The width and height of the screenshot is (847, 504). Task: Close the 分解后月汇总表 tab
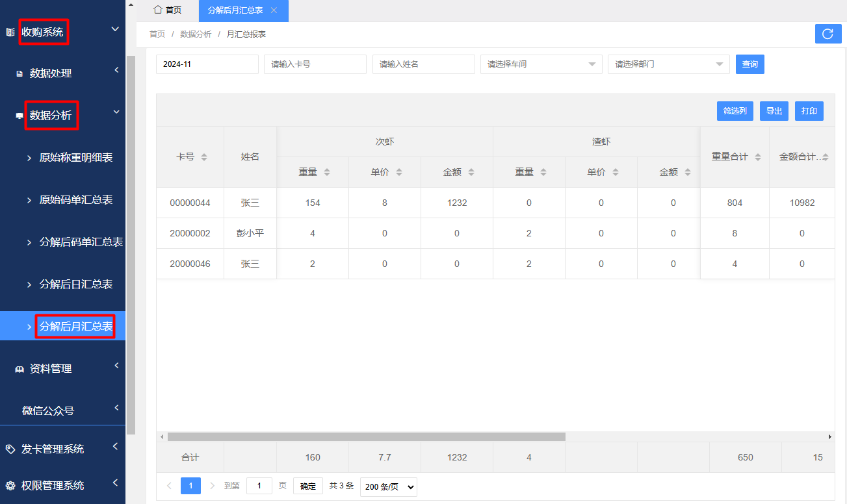pyautogui.click(x=274, y=10)
